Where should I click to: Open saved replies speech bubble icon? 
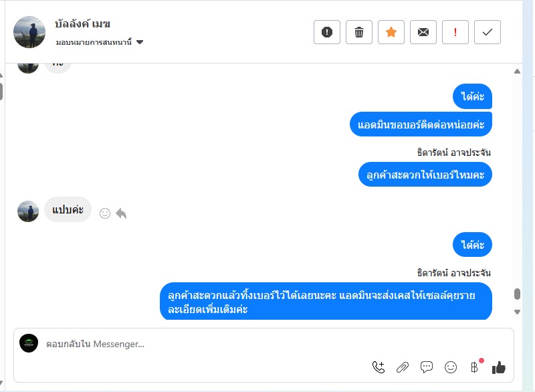click(427, 367)
